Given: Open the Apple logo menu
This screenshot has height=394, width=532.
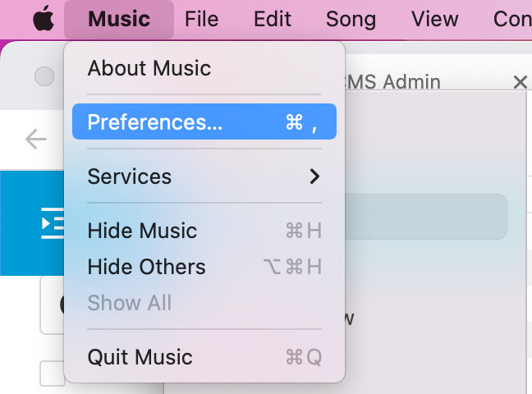Looking at the screenshot, I should [43, 19].
